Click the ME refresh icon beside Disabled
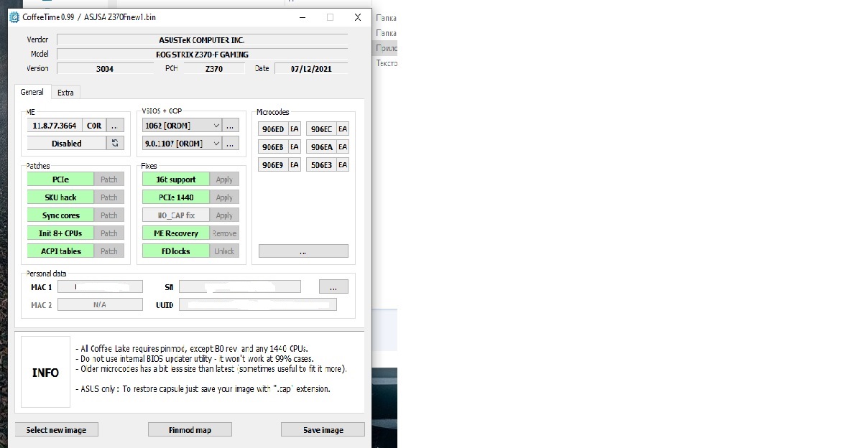The height and width of the screenshot is (448, 868). tap(115, 143)
